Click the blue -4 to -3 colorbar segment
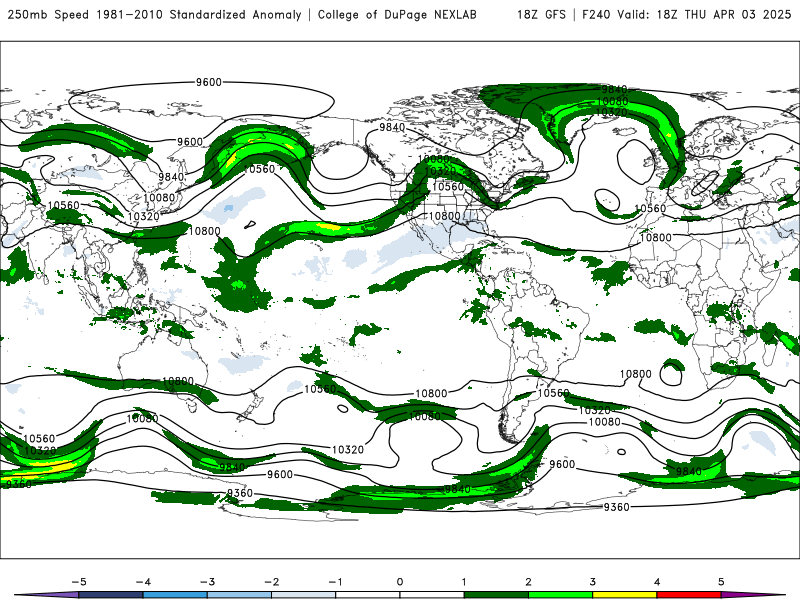 click(175, 595)
